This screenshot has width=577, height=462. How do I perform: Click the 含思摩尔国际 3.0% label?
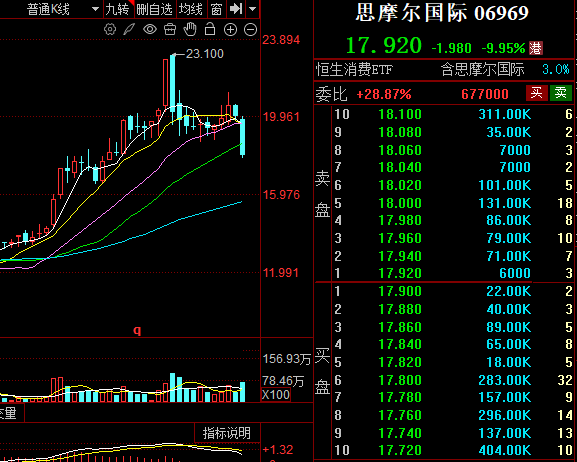(505, 69)
